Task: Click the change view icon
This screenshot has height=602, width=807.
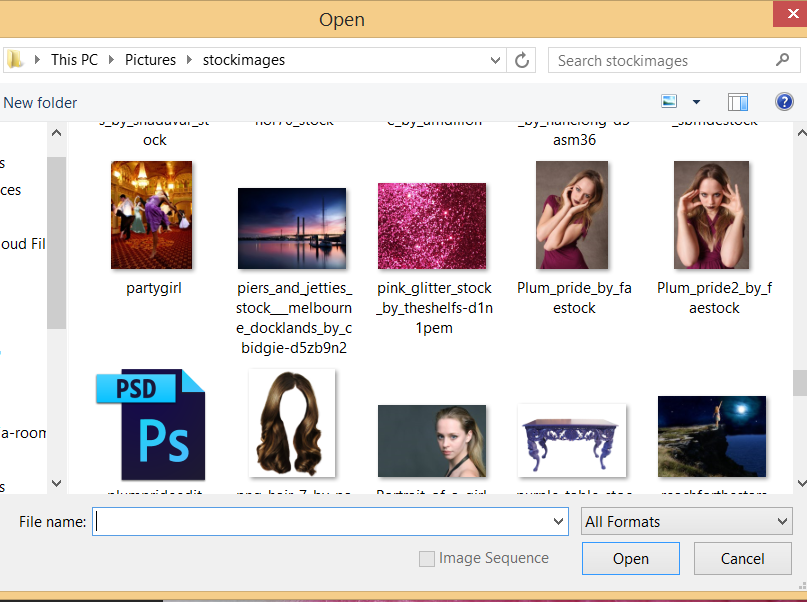Action: pyautogui.click(x=669, y=101)
